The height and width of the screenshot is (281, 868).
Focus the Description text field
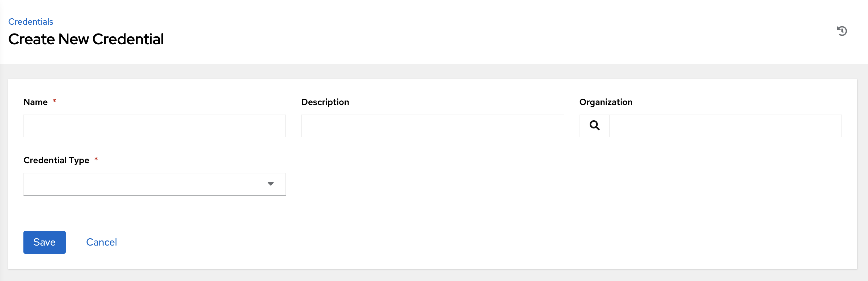[x=432, y=126]
